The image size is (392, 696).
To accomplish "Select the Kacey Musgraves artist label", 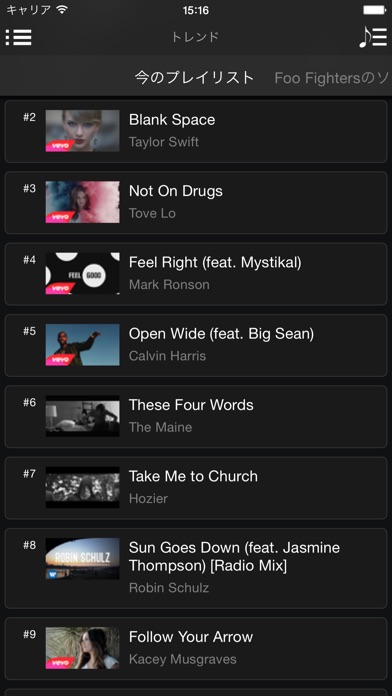I will point(182,659).
